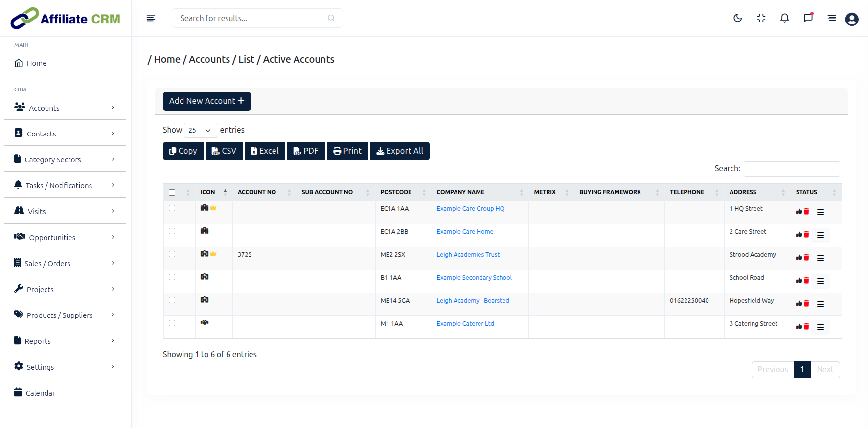
Task: Open the user profile avatar
Action: pos(852,19)
